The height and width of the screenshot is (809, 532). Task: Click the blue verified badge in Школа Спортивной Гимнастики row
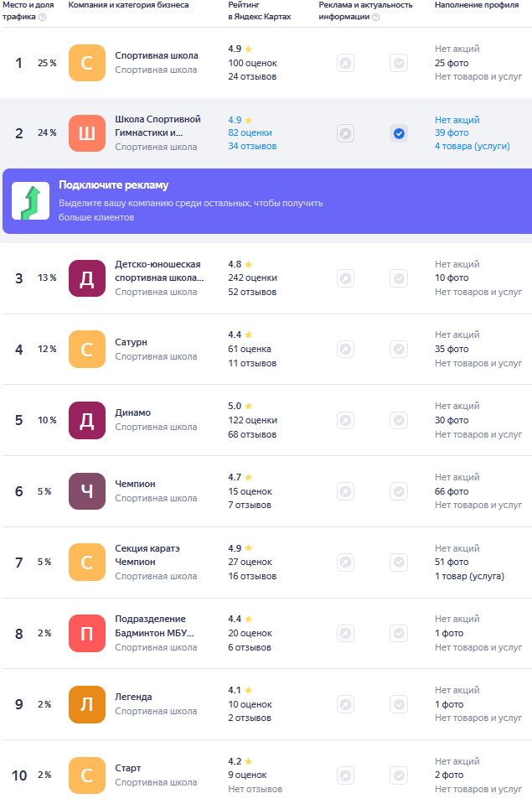(x=399, y=133)
